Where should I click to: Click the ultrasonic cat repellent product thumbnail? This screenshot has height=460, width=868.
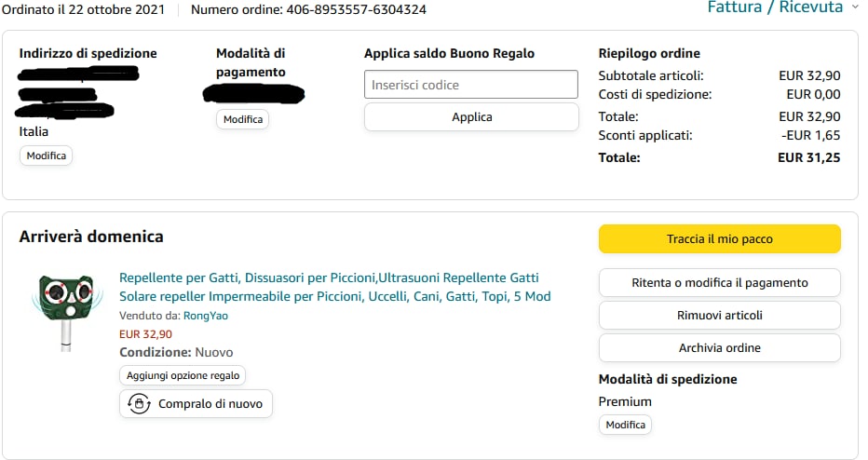(x=61, y=311)
